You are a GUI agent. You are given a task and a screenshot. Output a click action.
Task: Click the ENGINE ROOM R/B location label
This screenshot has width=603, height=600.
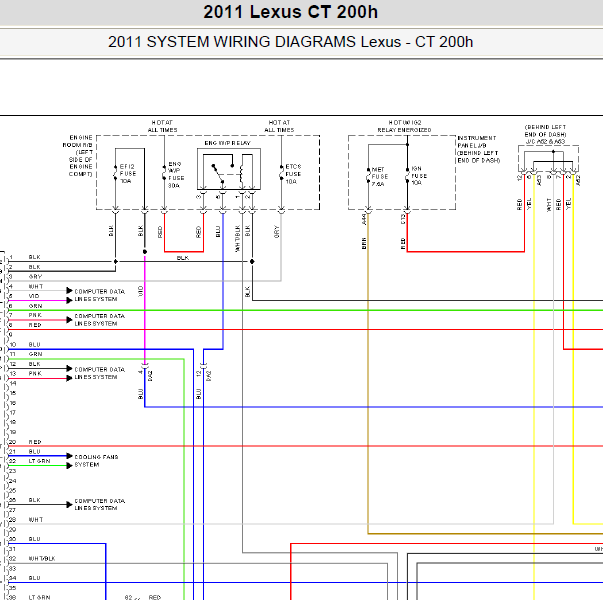tap(80, 155)
